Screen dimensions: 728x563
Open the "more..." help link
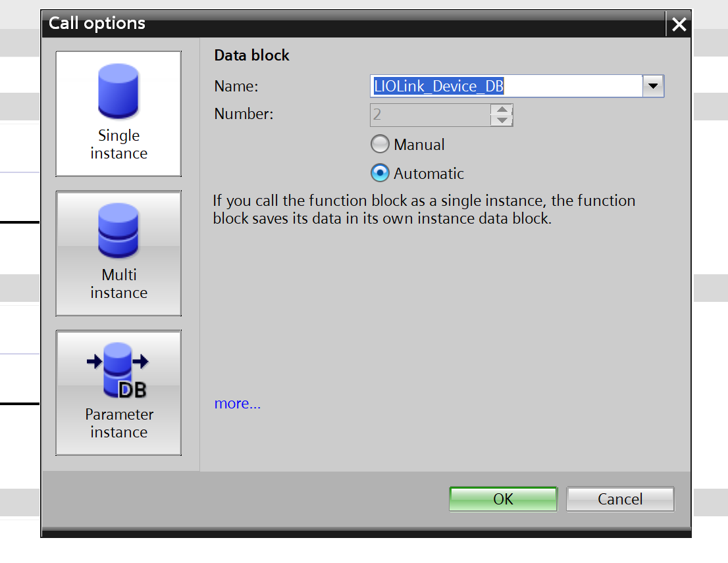[237, 404]
